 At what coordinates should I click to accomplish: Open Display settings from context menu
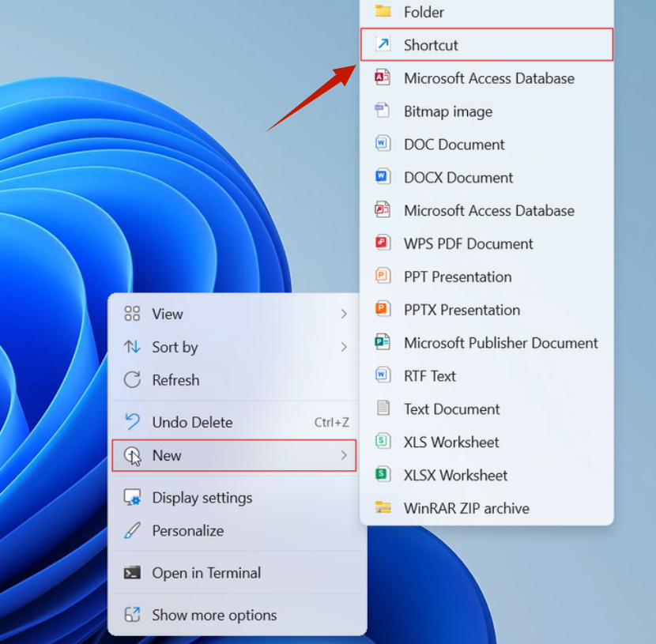pyautogui.click(x=236, y=497)
